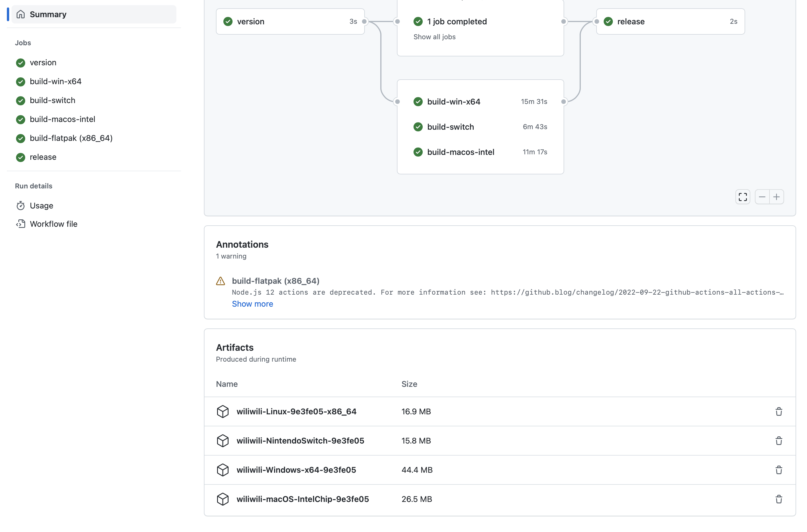Click the Usage stopwatch icon
Screen dimensions: 807x532
click(x=21, y=206)
